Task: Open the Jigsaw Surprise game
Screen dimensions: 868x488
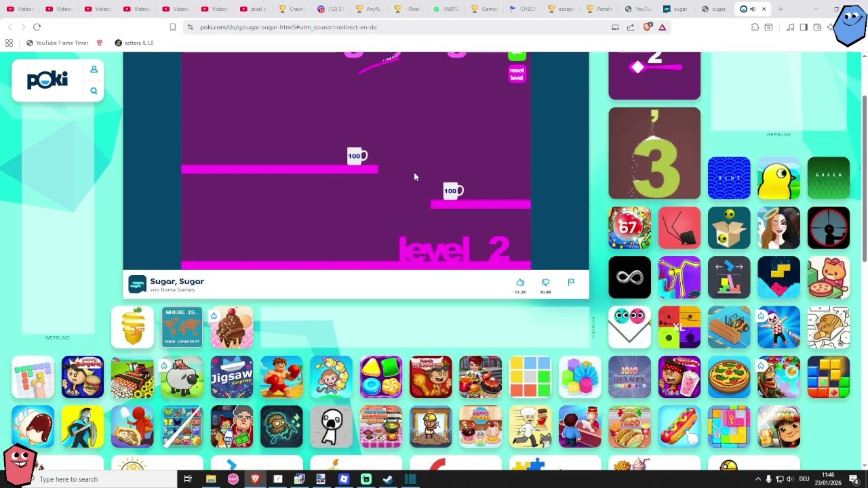Action: (x=232, y=377)
